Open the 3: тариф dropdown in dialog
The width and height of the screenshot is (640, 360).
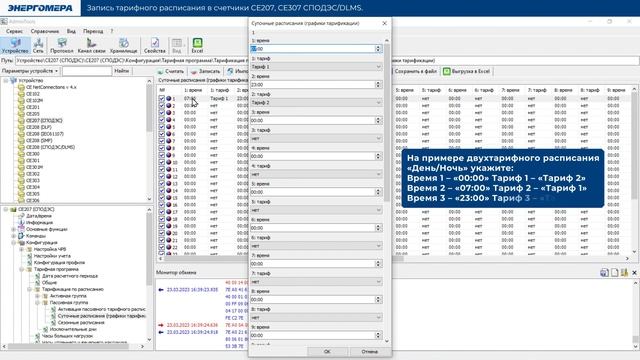pos(316,138)
